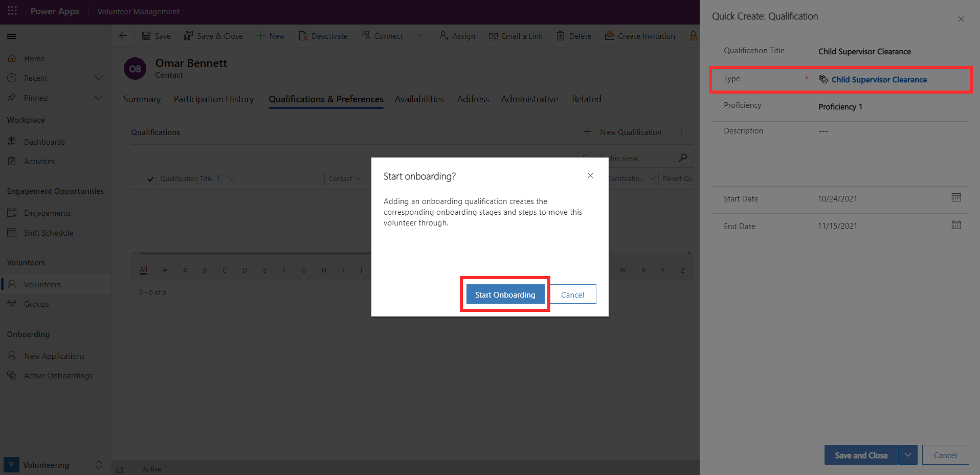Toggle select-all checkmark in Qualifications grid
980x475 pixels.
click(x=150, y=179)
